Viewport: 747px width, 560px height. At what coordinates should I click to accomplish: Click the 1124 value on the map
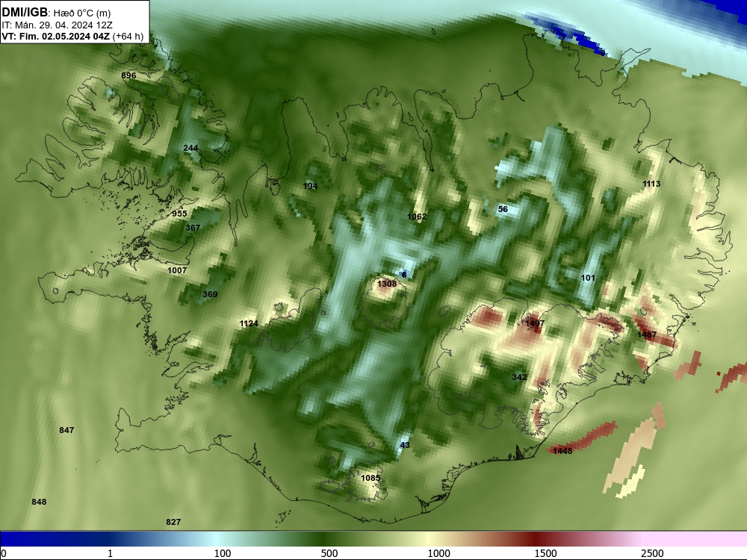(249, 324)
